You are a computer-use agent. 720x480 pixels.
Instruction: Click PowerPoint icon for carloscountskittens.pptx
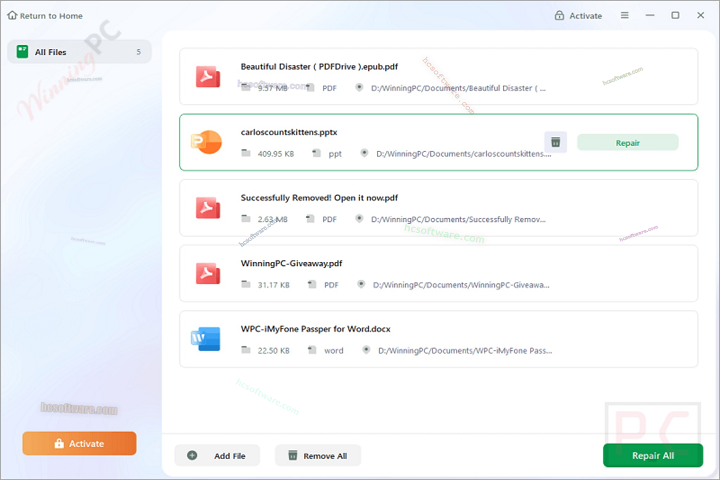coord(207,142)
